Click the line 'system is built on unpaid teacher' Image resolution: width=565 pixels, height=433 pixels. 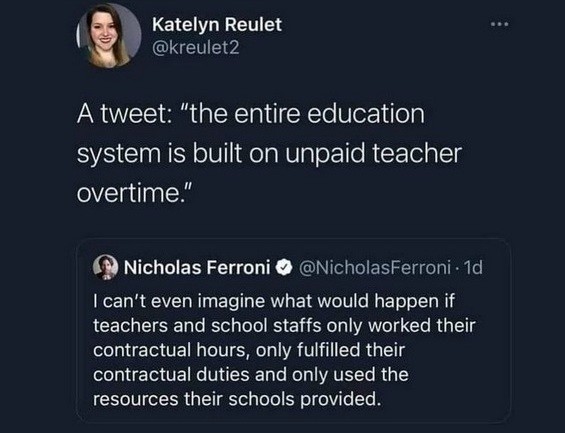pos(269,154)
